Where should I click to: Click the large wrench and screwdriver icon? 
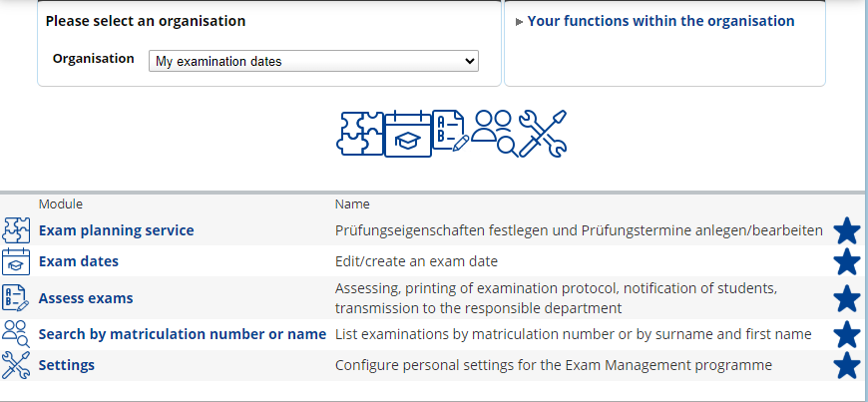point(543,134)
